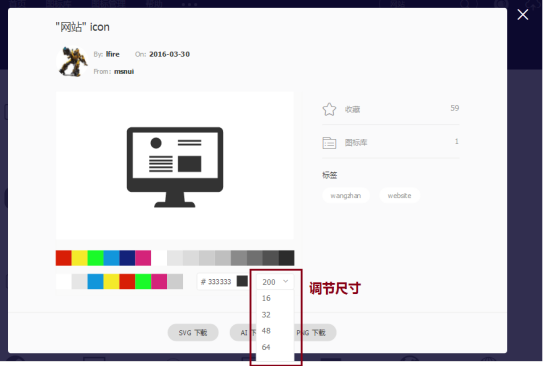Pick green swatch in bottom palette row
Screen dimensions: 554x367
pyautogui.click(x=143, y=282)
